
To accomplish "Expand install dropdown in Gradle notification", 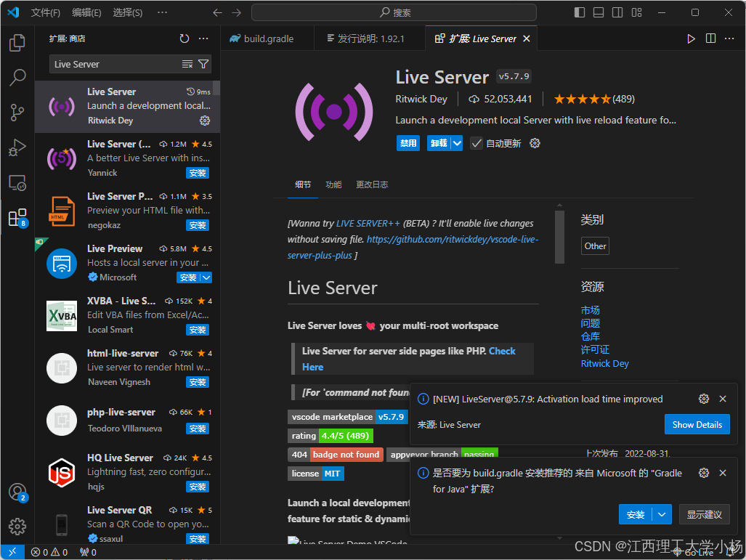I will (x=662, y=514).
